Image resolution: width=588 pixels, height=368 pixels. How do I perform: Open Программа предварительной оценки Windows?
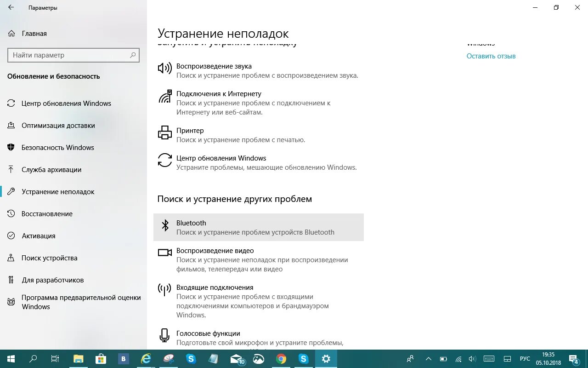coord(73,302)
